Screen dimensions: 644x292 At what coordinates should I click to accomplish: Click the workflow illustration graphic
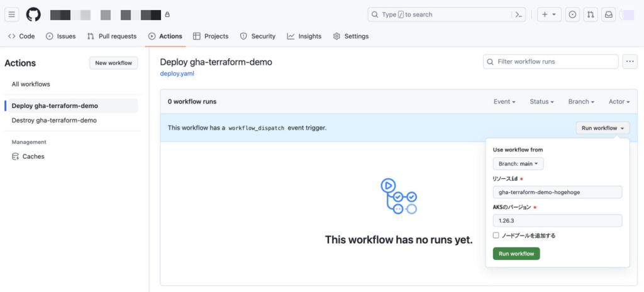(x=398, y=197)
